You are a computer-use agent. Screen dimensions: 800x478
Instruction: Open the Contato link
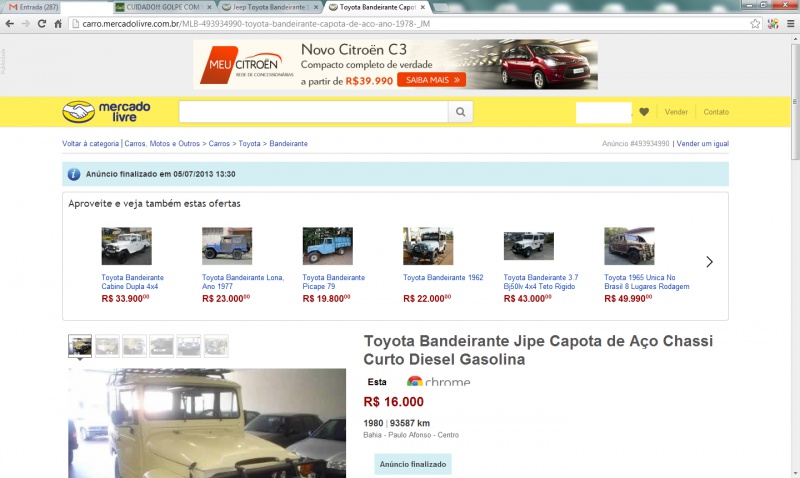coord(716,112)
